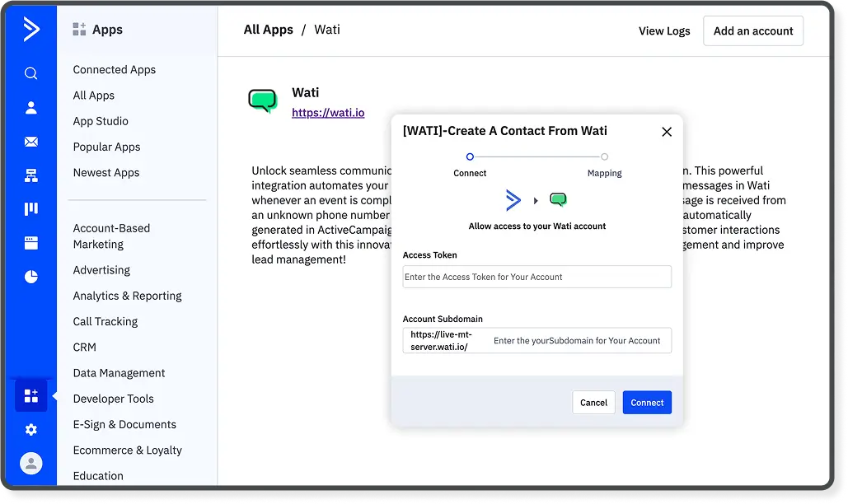Select Analytics & Reporting category
Screen dimensions: 848x504
click(x=127, y=296)
